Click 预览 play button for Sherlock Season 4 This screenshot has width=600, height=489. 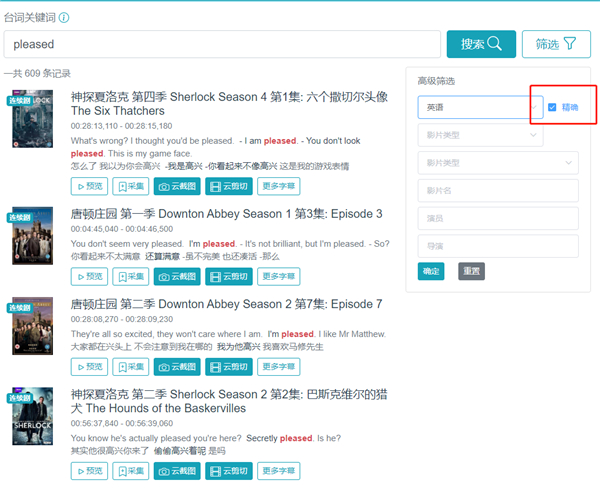[88, 186]
